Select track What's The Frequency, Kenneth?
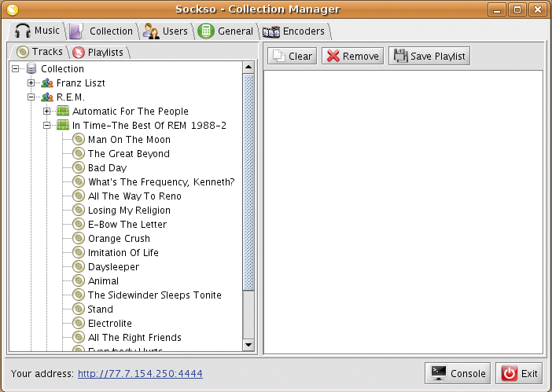This screenshot has height=392, width=552. click(x=161, y=182)
